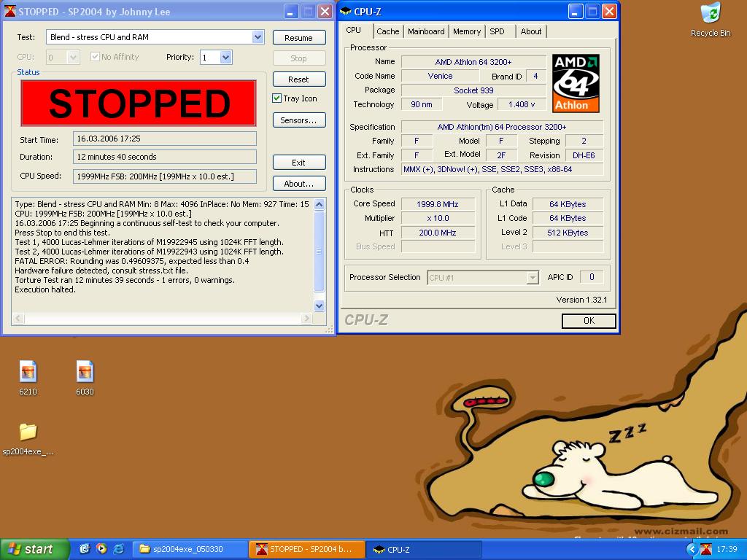This screenshot has height=560, width=747.
Task: Click the Level 2 cache value 512 KBytes
Action: click(568, 233)
